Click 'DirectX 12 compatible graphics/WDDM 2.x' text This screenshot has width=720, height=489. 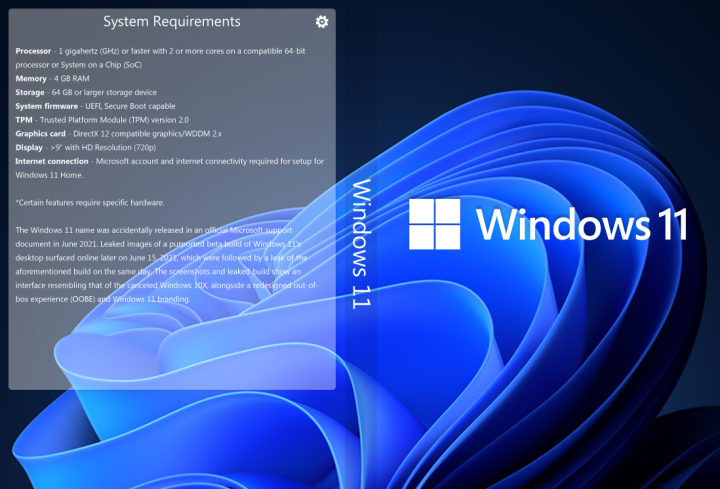(147, 134)
